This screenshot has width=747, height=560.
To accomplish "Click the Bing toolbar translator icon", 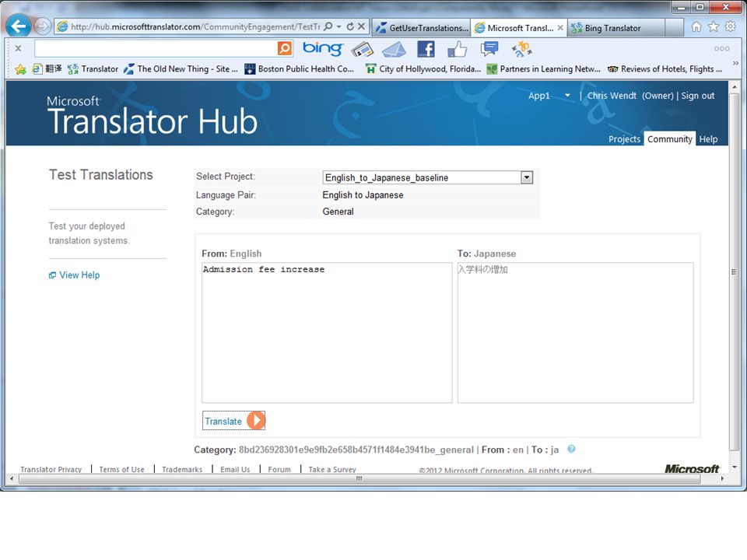I will point(521,48).
